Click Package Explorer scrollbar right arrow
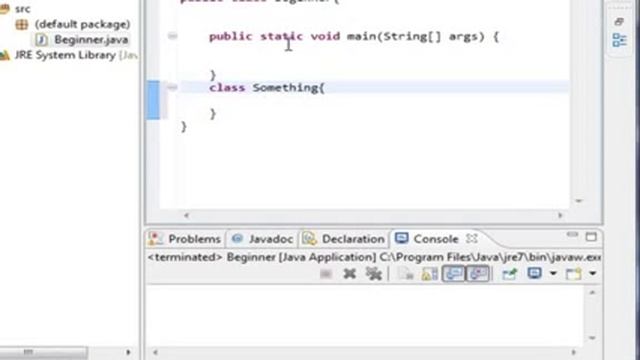The image size is (640, 360). 128,352
